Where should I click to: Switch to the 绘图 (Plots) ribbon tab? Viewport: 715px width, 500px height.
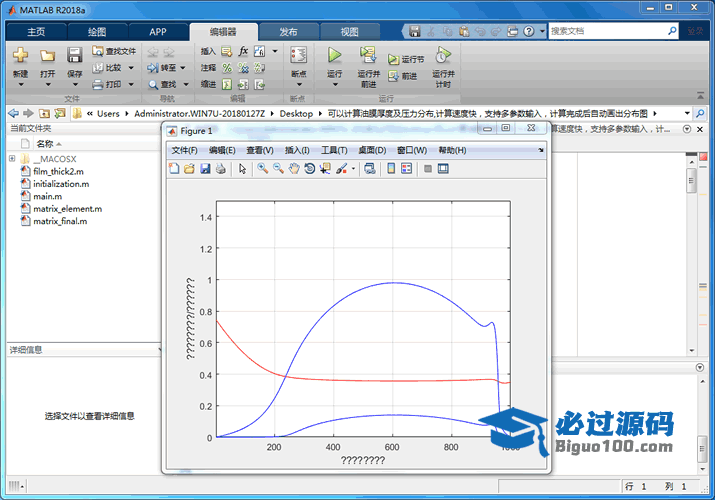click(96, 31)
